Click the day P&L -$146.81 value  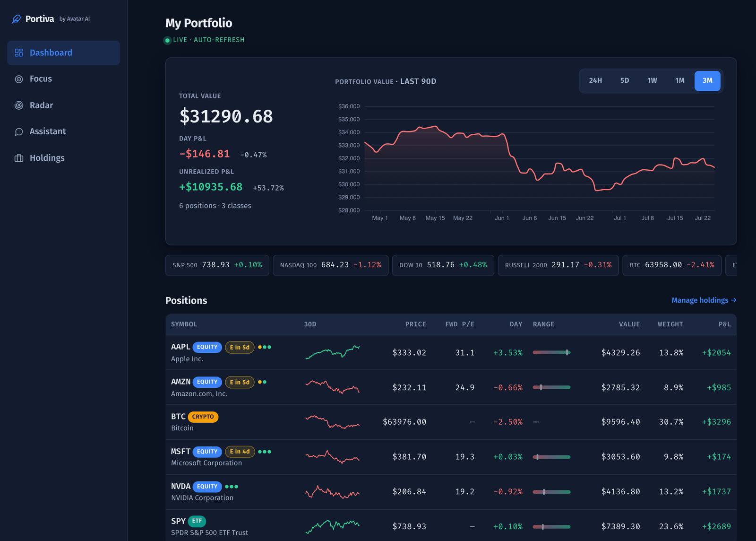tap(205, 154)
